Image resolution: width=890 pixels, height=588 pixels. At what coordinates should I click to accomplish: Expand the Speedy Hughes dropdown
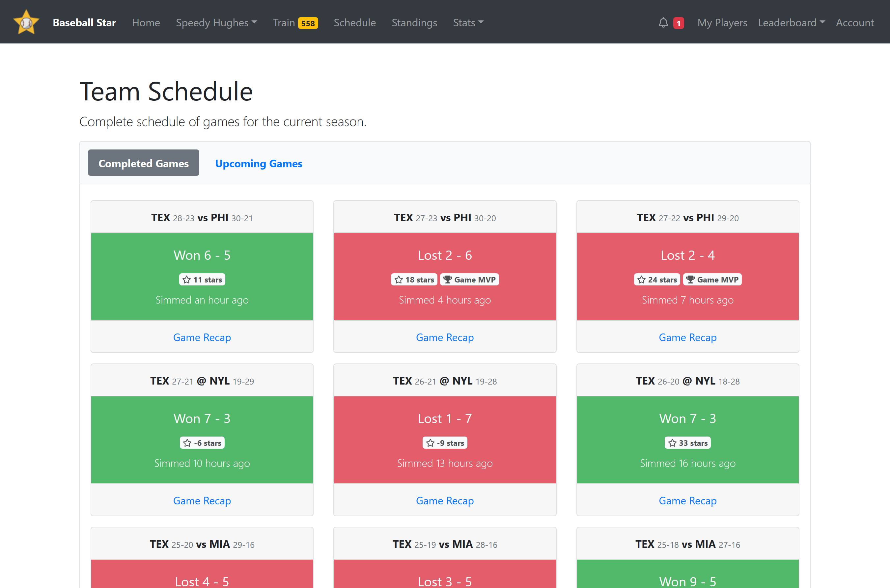216,23
